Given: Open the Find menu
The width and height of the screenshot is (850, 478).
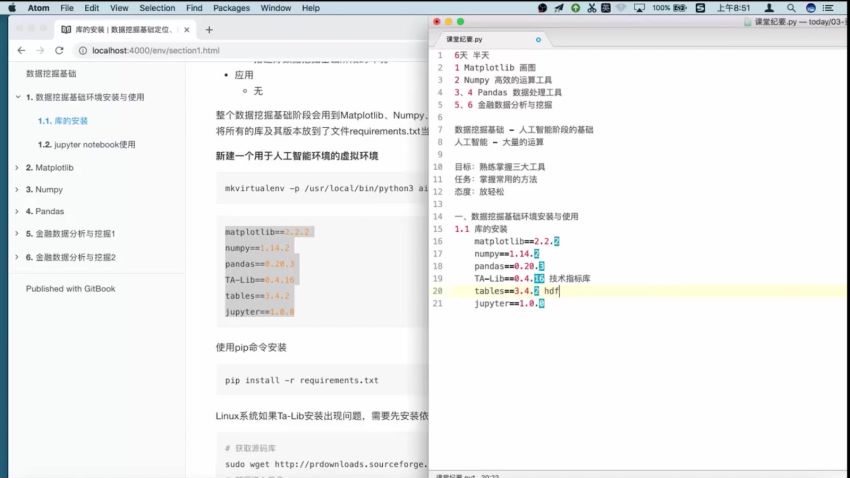Looking at the screenshot, I should click(x=194, y=8).
